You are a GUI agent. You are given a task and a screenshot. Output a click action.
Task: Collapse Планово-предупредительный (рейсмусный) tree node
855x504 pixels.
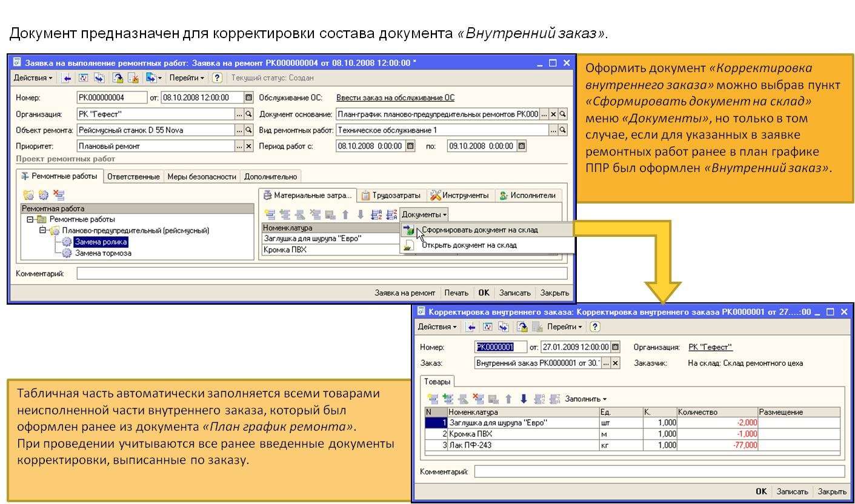tap(42, 230)
